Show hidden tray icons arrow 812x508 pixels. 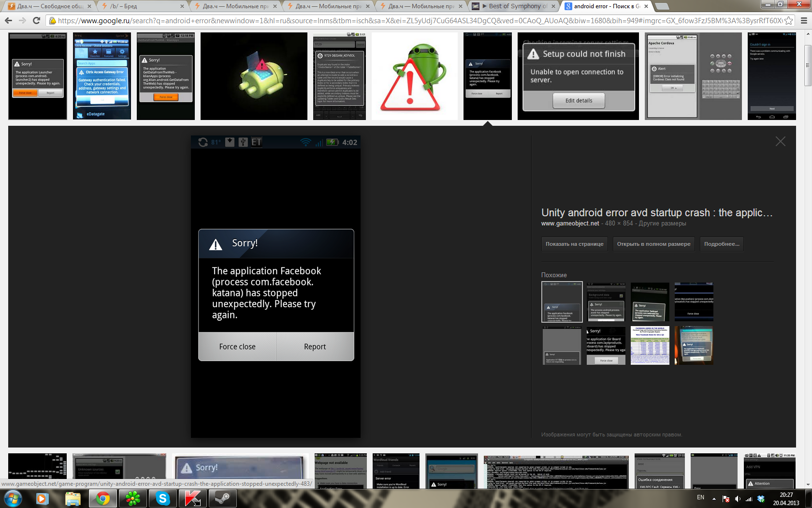click(x=714, y=499)
